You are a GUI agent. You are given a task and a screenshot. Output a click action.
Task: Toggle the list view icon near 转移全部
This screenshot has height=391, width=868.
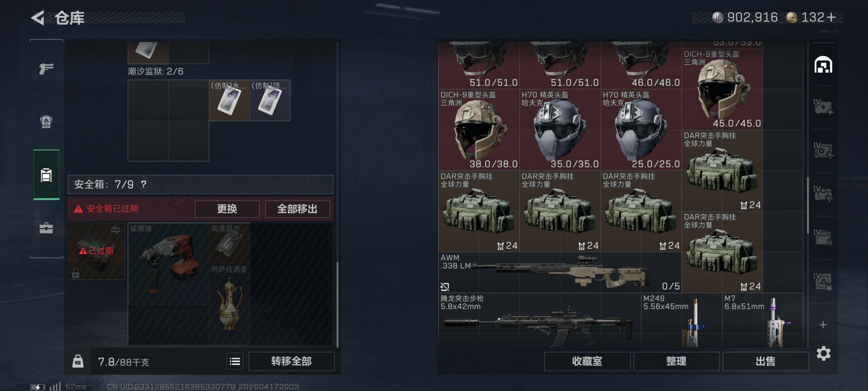pos(235,361)
